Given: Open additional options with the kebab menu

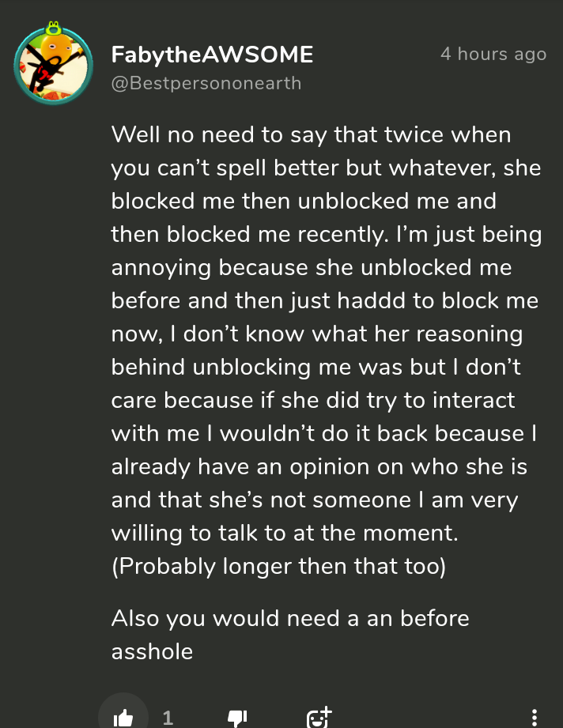Looking at the screenshot, I should point(535,717).
